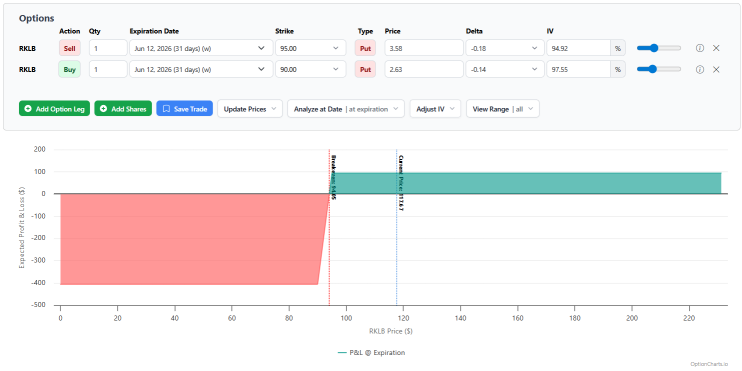
Task: Click the IV slider on the Buy row
Action: (659, 69)
